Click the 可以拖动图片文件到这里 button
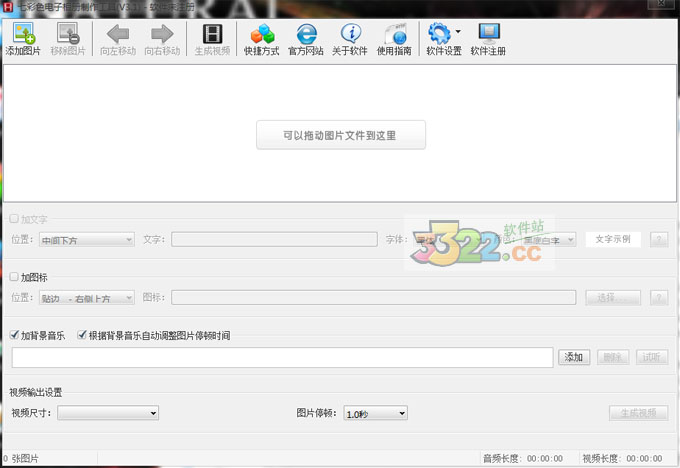The image size is (680, 468). coord(341,135)
